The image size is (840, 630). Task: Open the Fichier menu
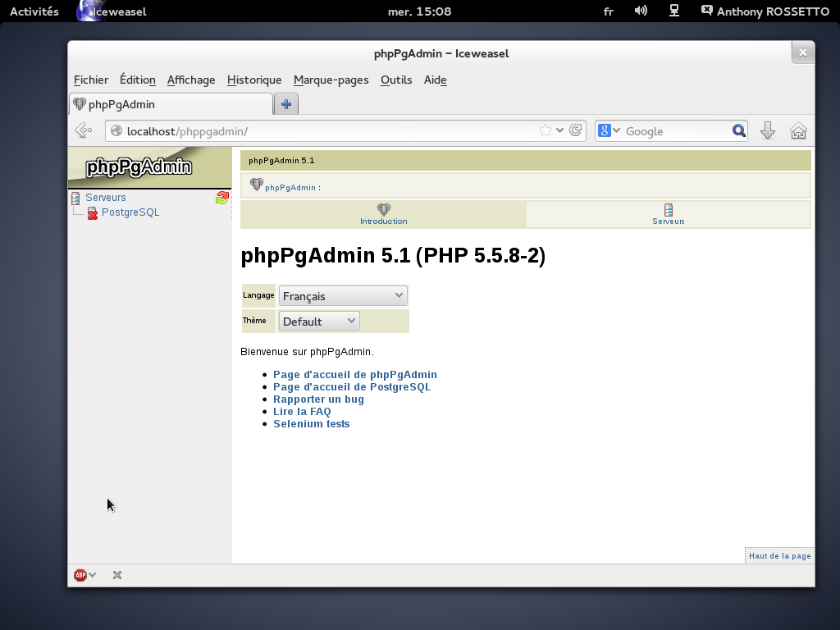point(91,80)
